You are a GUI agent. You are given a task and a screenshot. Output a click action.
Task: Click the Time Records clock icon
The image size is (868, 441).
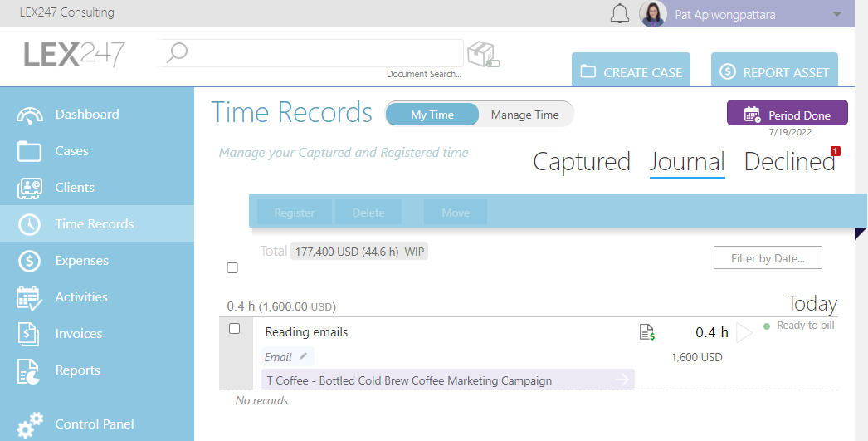pos(29,224)
